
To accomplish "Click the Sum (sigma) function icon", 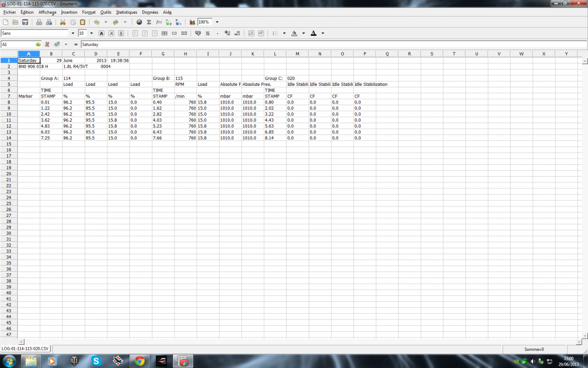I will coord(149,22).
